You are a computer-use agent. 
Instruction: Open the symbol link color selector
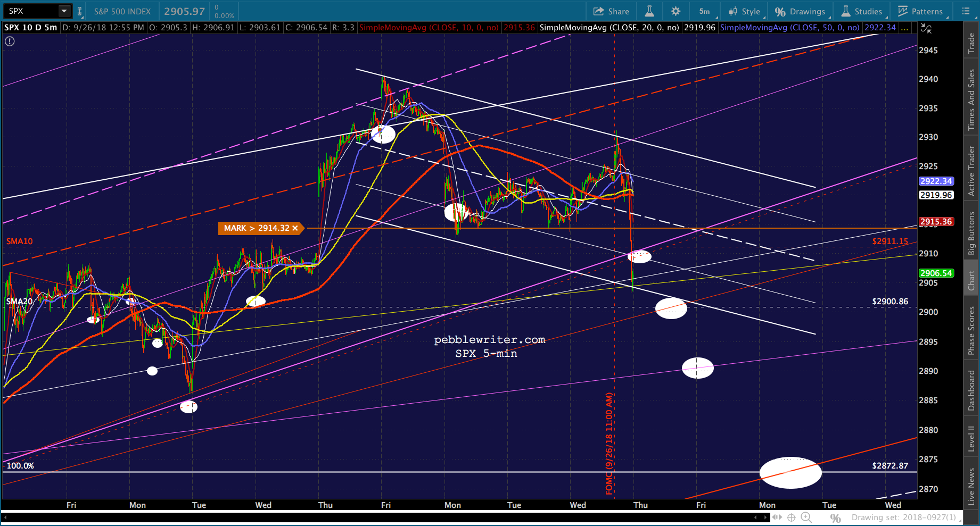(x=80, y=11)
